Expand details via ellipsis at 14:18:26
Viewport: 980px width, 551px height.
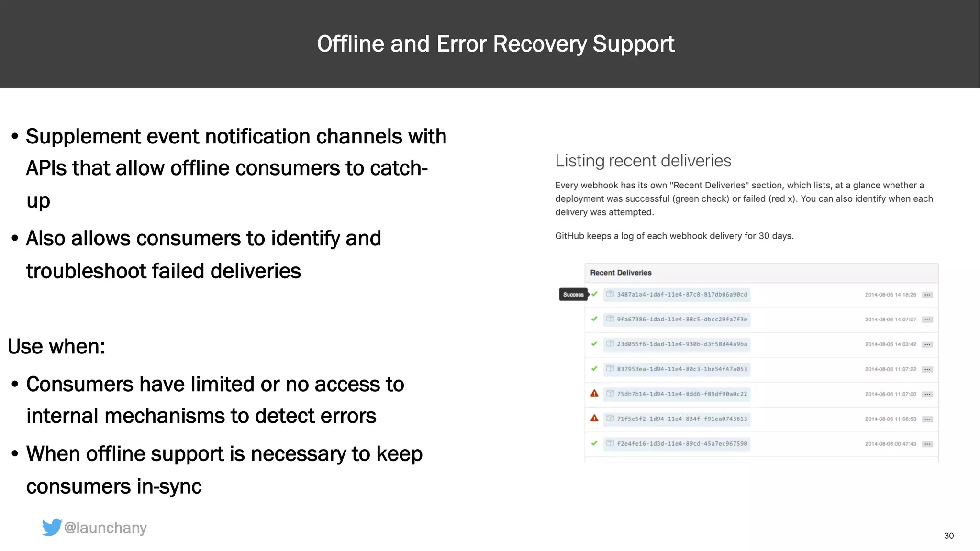point(927,295)
